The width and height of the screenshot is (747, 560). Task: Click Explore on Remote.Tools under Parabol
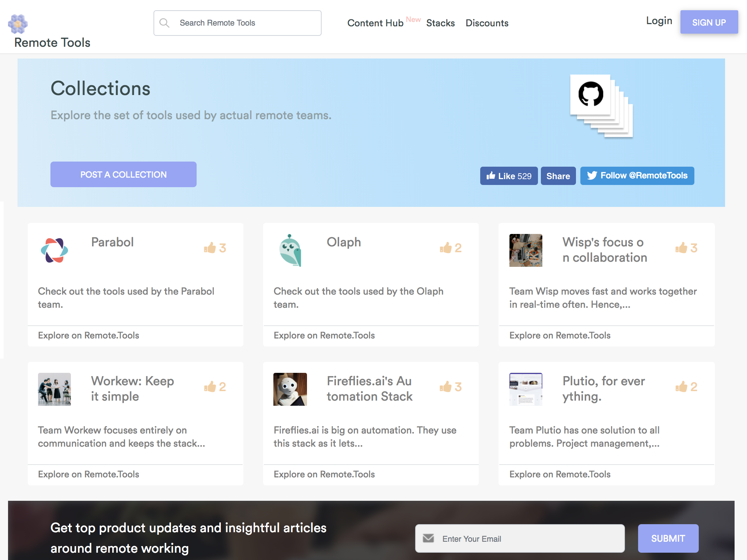(88, 335)
